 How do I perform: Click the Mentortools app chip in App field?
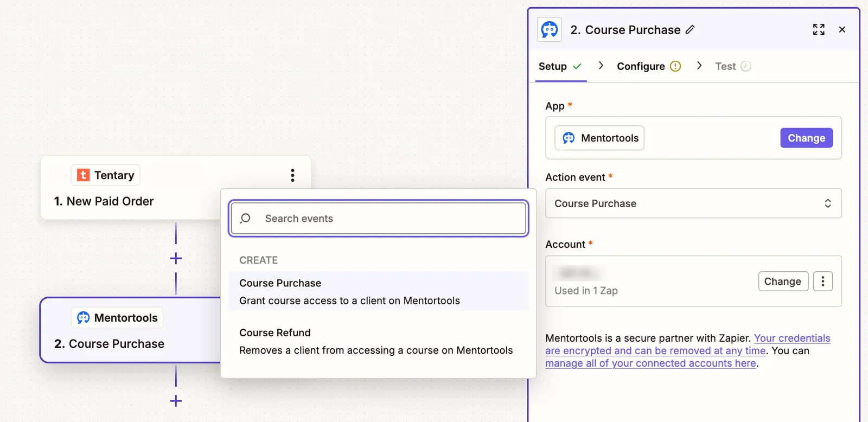tap(599, 138)
